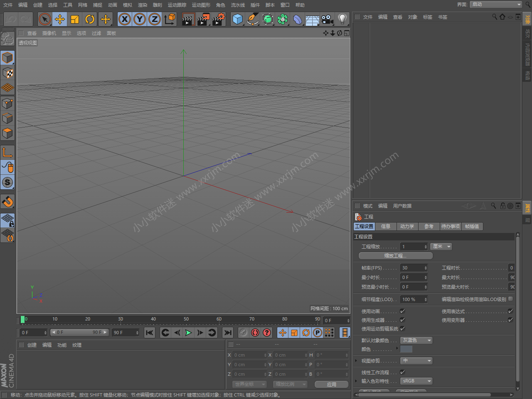Click the 应用 button in coordinates panel
This screenshot has height=399, width=532.
[x=331, y=384]
